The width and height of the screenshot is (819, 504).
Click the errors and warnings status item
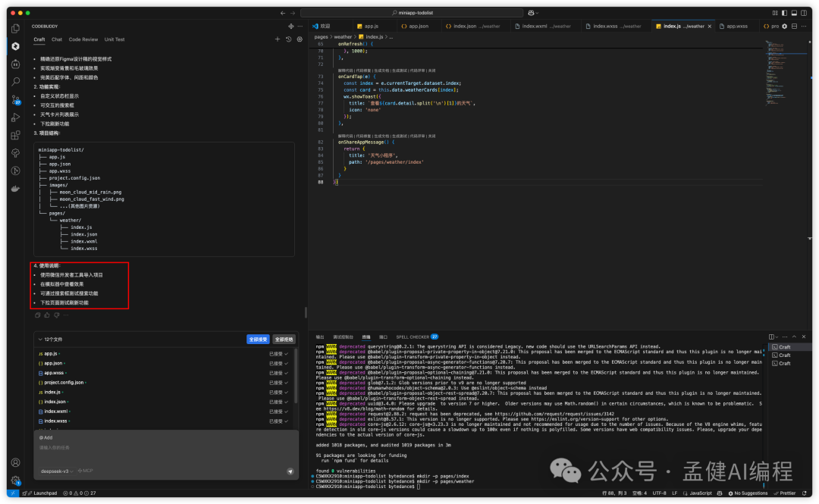[80, 493]
